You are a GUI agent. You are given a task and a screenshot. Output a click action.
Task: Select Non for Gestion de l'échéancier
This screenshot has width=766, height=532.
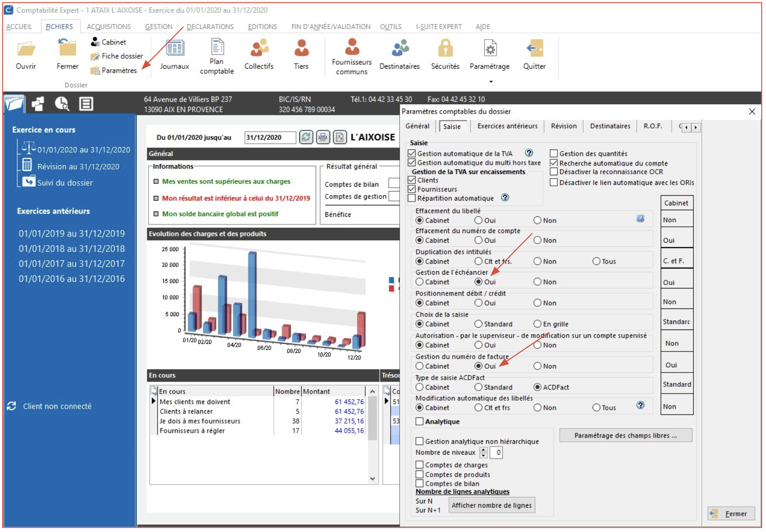click(x=537, y=282)
